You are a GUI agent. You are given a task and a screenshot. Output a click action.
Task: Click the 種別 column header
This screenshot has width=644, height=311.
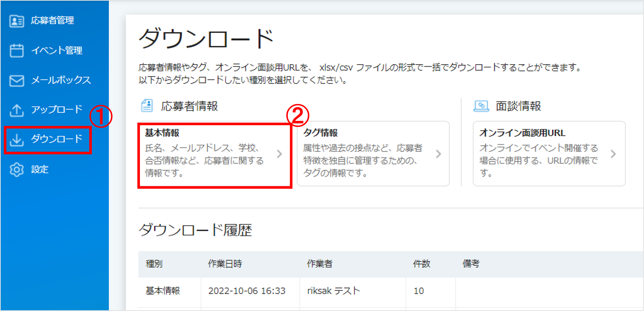coord(154,263)
